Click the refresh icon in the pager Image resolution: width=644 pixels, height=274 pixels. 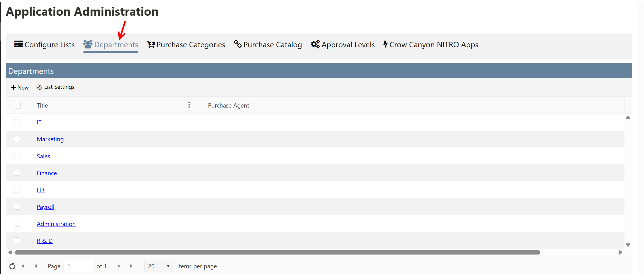12,266
